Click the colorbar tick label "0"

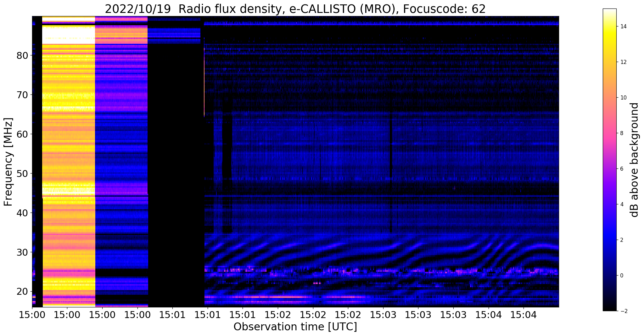tap(621, 276)
